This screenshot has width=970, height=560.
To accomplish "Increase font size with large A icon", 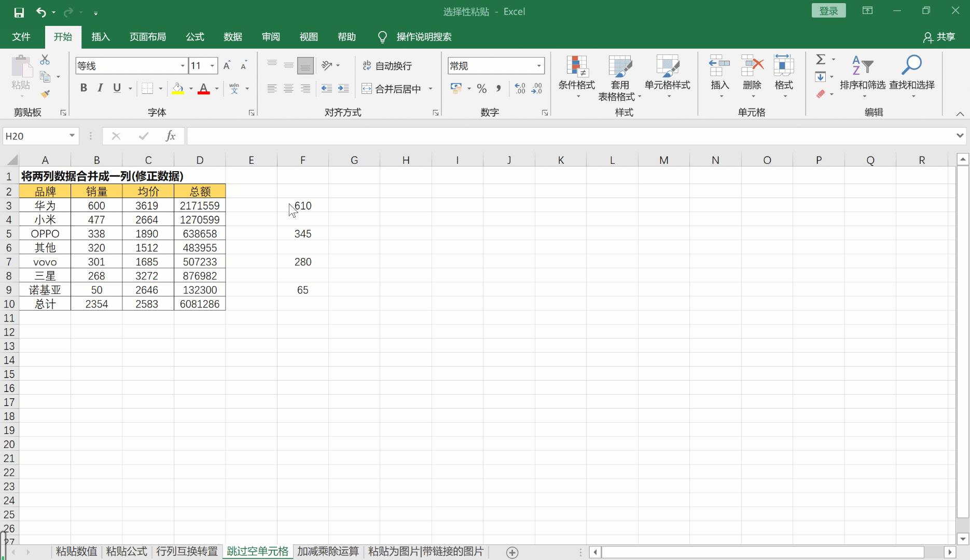I will coord(227,66).
